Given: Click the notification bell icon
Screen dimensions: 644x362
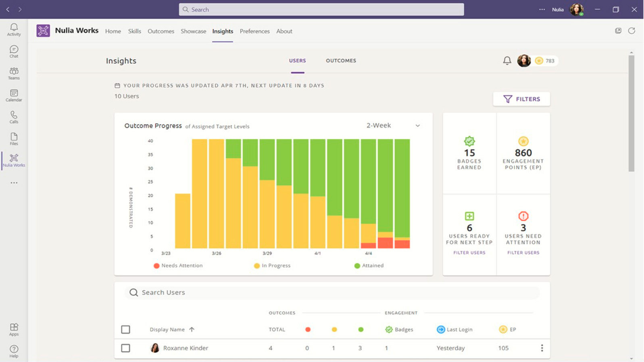Looking at the screenshot, I should 507,61.
